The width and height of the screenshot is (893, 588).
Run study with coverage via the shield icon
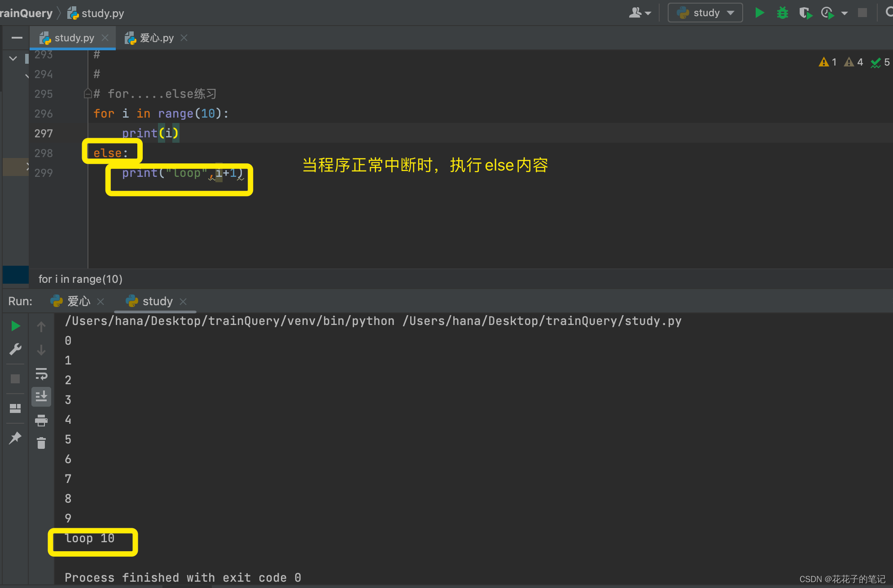click(805, 13)
